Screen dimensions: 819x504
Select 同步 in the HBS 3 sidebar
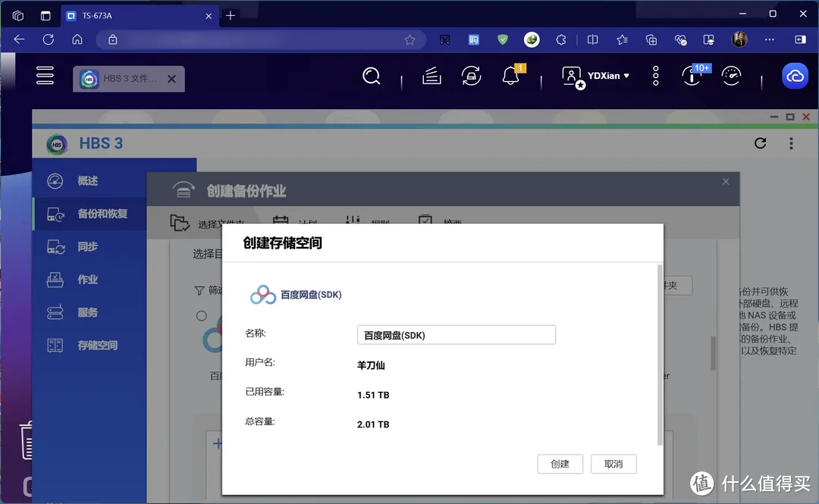[87, 246]
